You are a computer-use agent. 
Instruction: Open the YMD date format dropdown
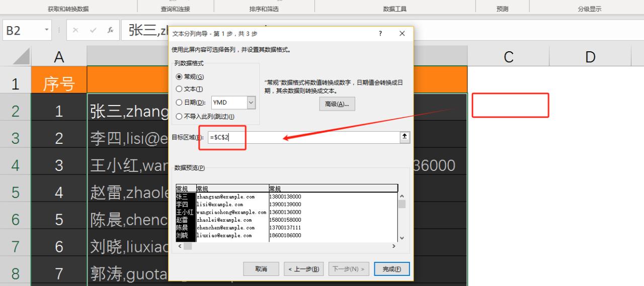251,103
